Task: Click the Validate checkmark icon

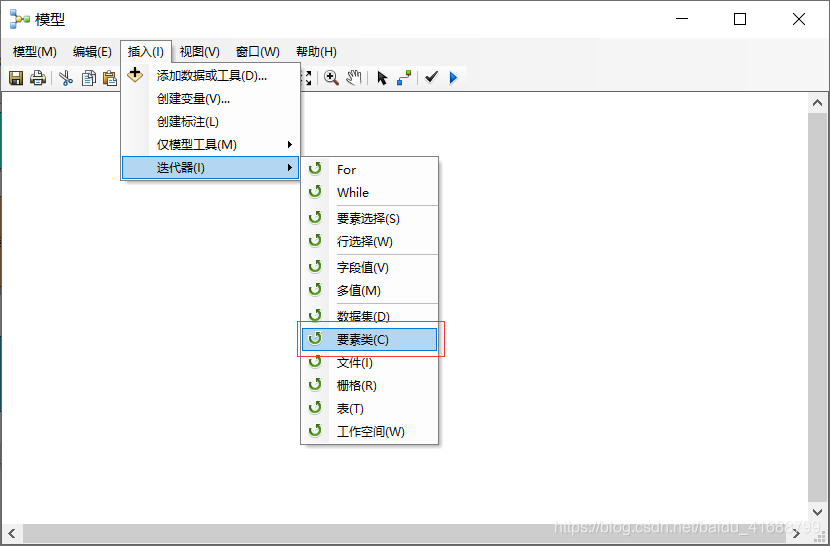Action: click(431, 78)
